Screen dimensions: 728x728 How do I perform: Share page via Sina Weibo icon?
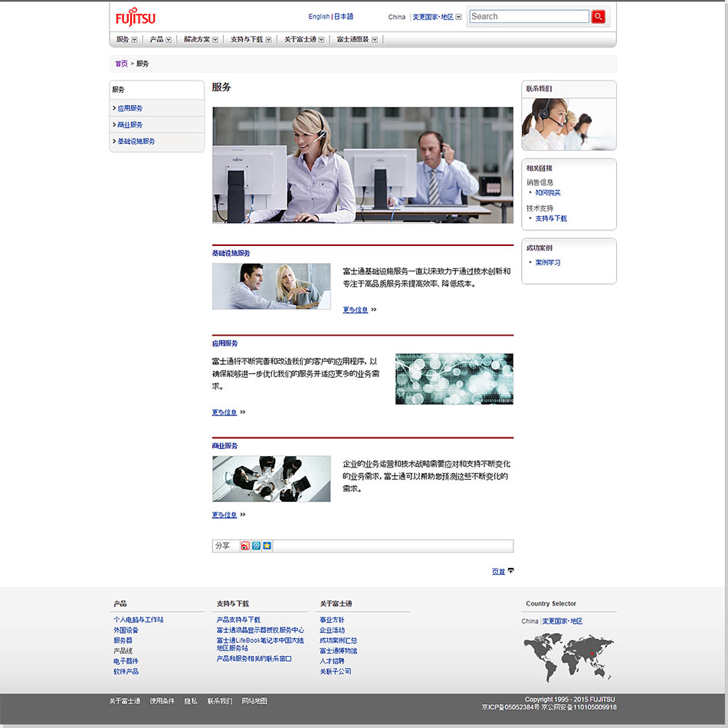[245, 546]
